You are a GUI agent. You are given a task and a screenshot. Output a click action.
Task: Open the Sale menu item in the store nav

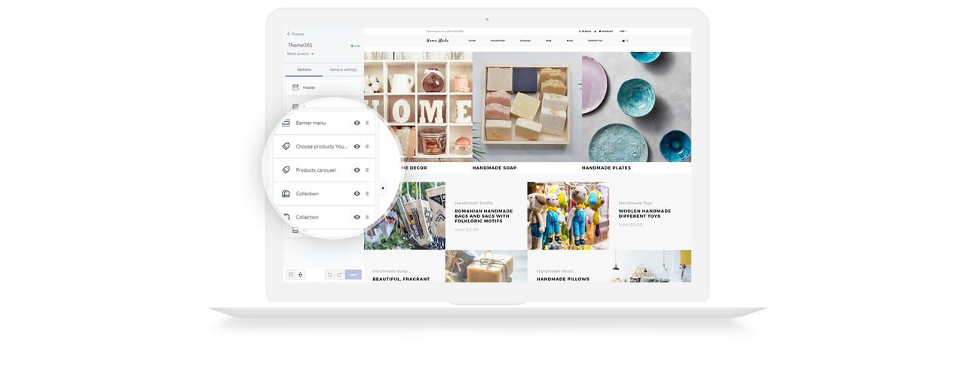pos(549,41)
